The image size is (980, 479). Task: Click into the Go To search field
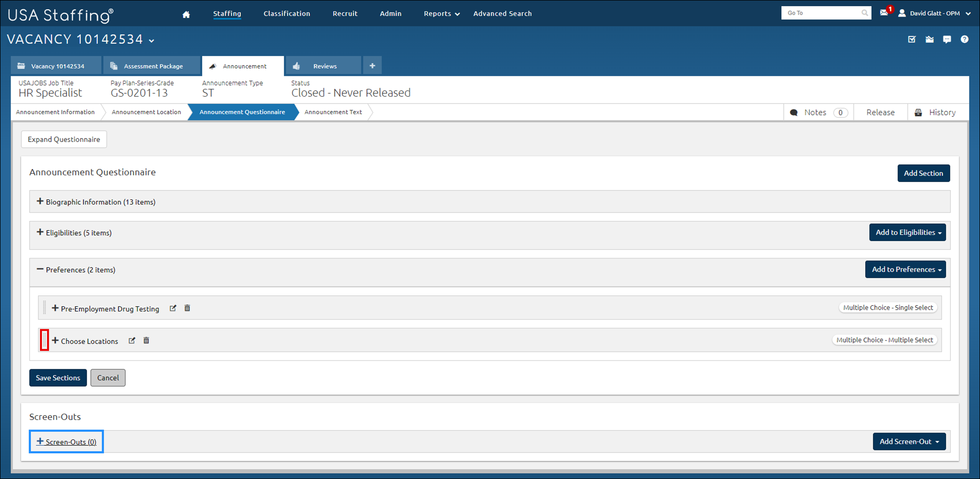(821, 13)
